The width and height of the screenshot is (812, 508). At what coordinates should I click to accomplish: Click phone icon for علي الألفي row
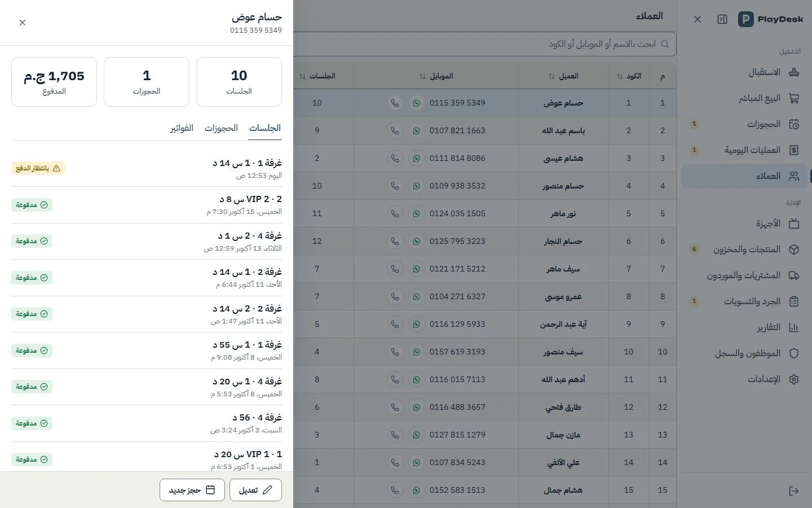[x=395, y=462]
